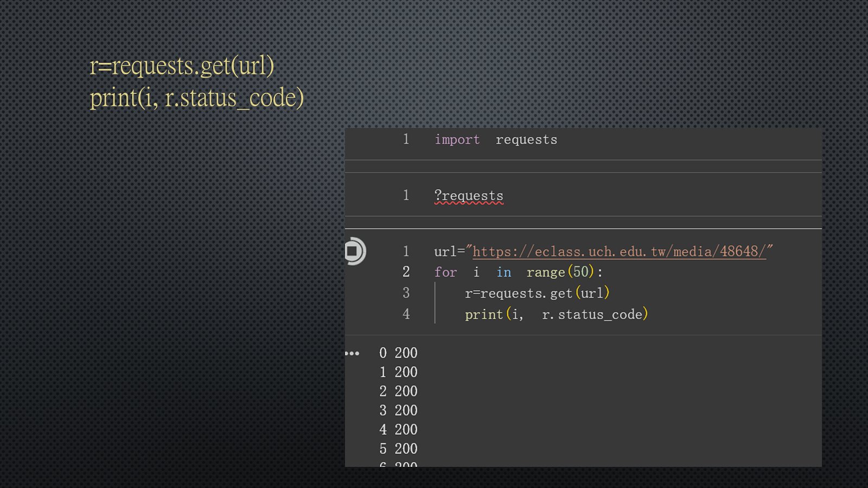Click the 'import' keyword in the first cell

pos(457,140)
